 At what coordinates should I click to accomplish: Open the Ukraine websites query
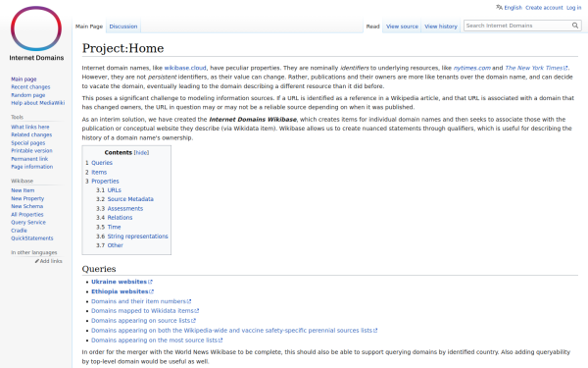coord(122,282)
